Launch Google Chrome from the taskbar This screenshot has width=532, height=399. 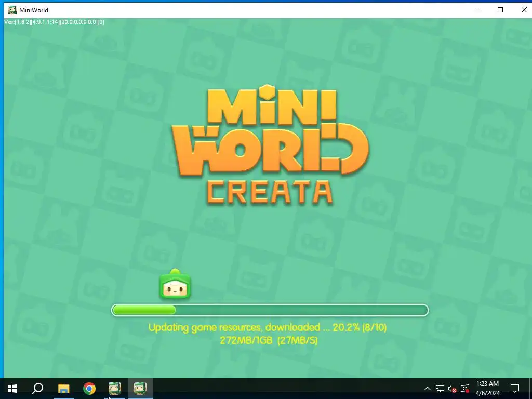[89, 389]
